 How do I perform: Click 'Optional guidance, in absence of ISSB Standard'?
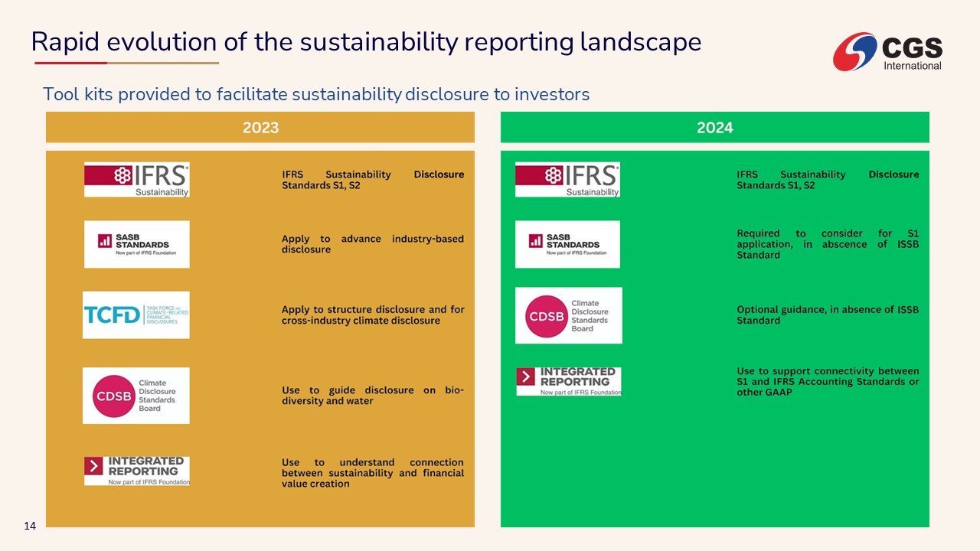827,315
